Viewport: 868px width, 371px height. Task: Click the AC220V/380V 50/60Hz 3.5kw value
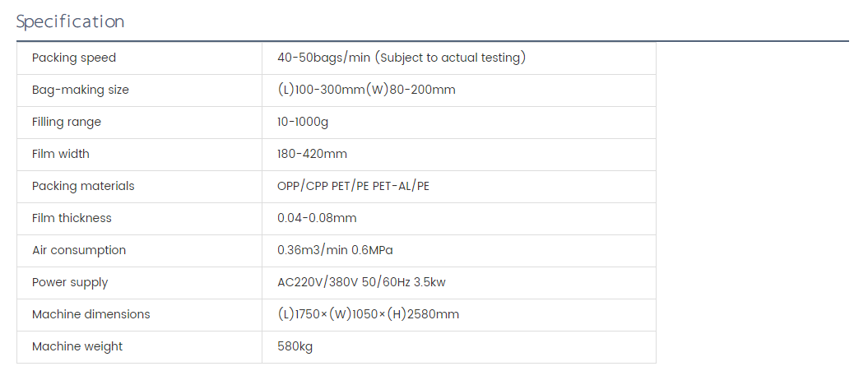point(362,282)
